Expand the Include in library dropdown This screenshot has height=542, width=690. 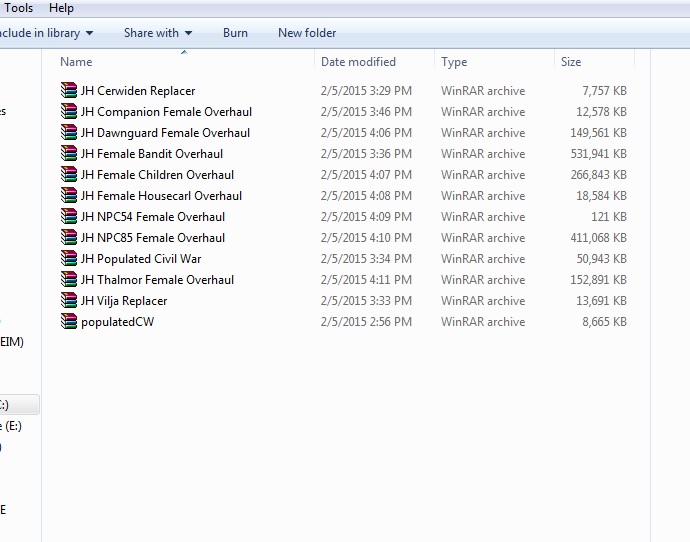46,33
